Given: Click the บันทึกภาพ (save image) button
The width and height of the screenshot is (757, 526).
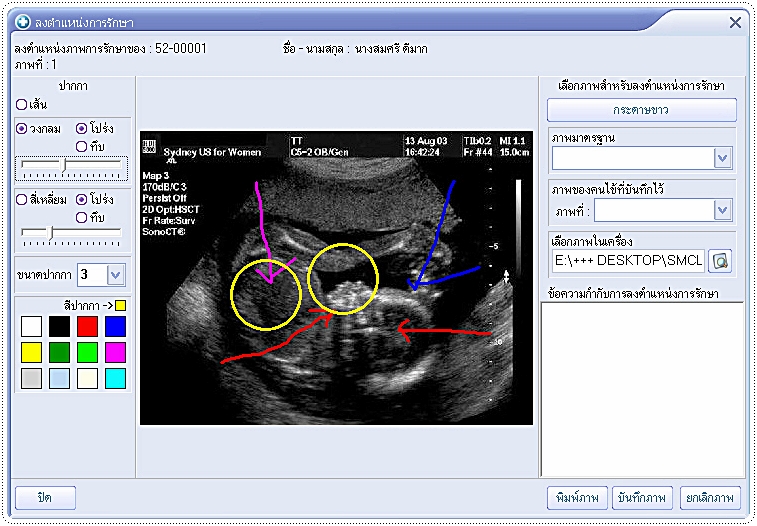Looking at the screenshot, I should pyautogui.click(x=642, y=498).
